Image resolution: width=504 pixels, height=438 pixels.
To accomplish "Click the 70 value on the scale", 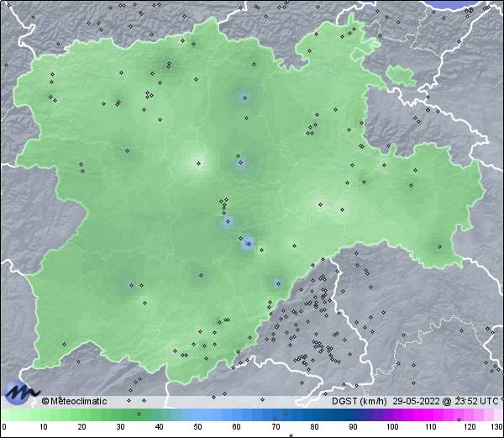I will [276, 427].
